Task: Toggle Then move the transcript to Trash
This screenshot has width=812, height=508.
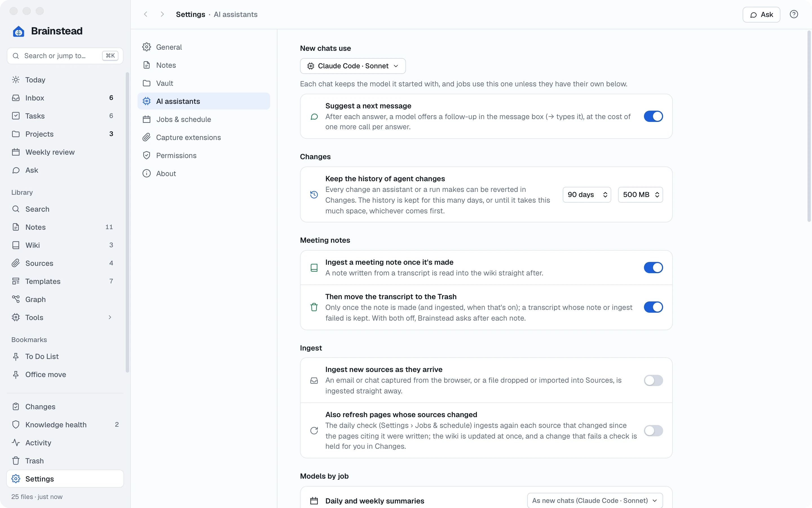Action: point(653,307)
